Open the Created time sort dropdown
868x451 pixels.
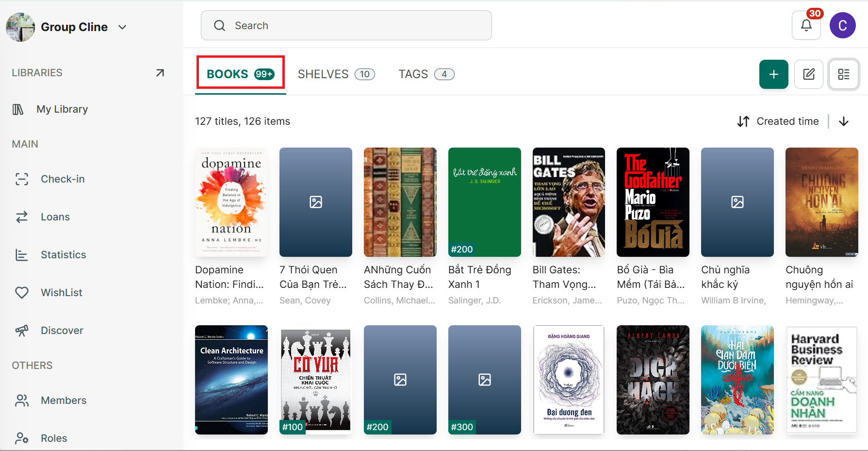pyautogui.click(x=777, y=121)
